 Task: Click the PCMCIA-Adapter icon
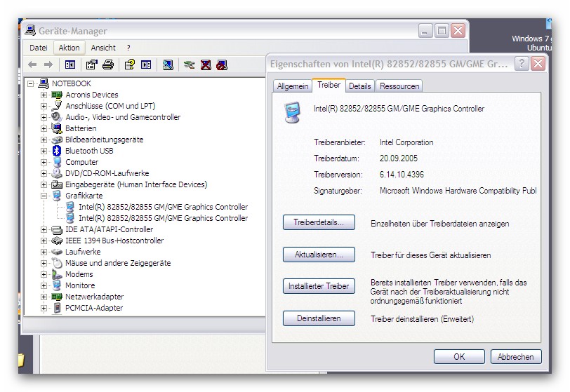(57, 308)
